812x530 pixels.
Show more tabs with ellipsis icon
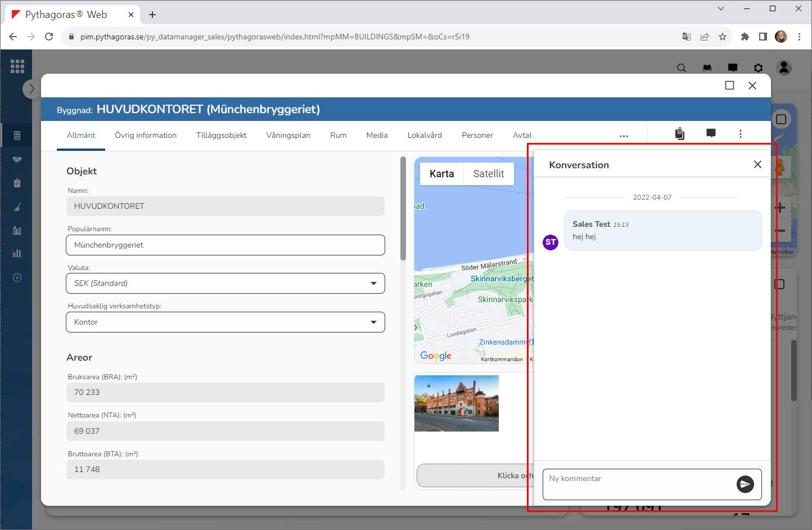click(624, 136)
